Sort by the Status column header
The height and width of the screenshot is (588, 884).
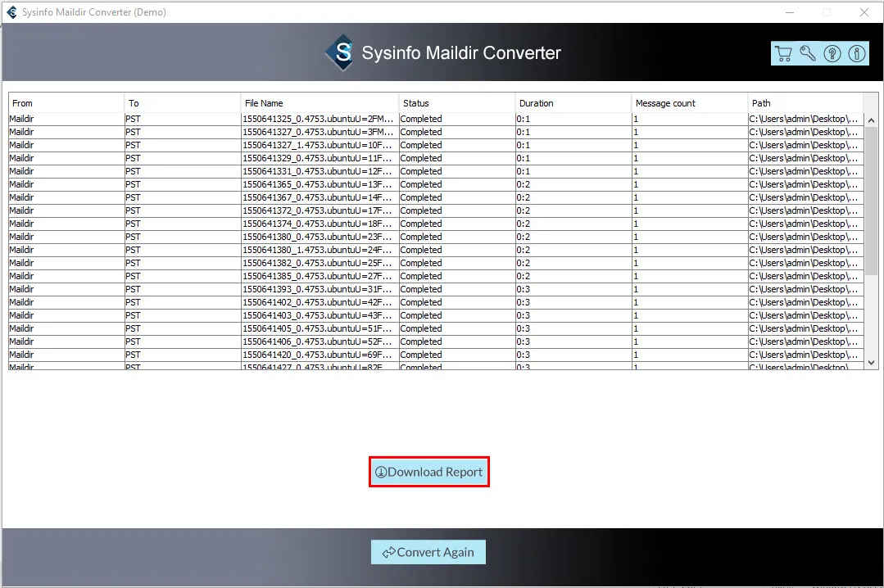click(456, 103)
